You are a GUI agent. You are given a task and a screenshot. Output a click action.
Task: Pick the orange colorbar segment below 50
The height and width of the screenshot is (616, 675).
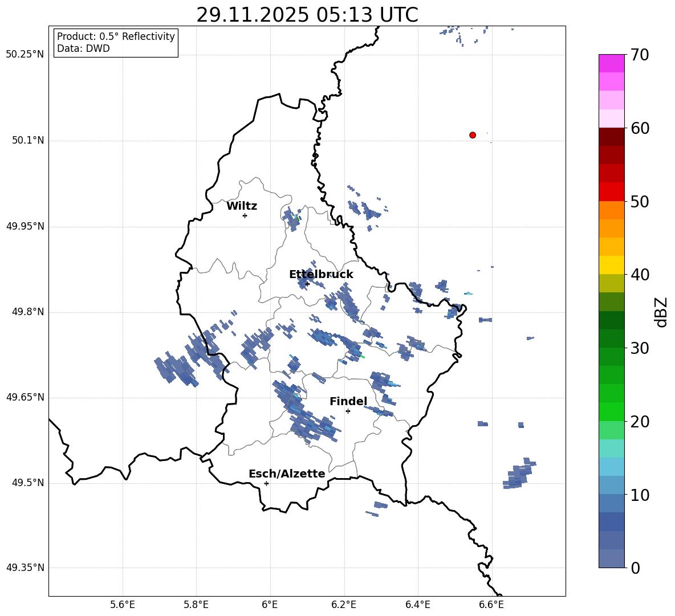point(611,210)
